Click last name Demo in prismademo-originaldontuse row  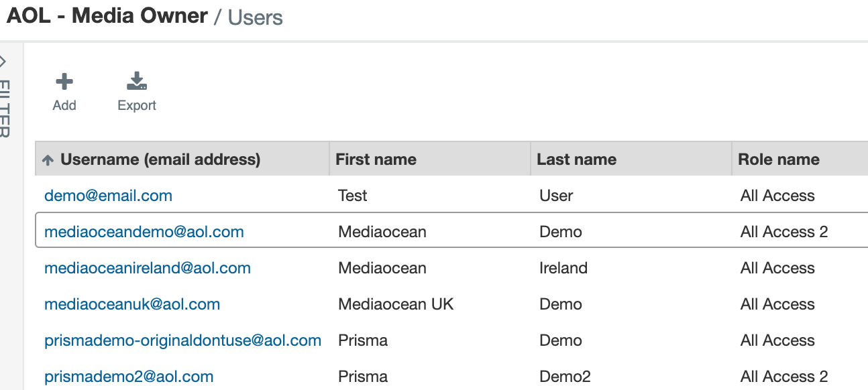tap(561, 340)
